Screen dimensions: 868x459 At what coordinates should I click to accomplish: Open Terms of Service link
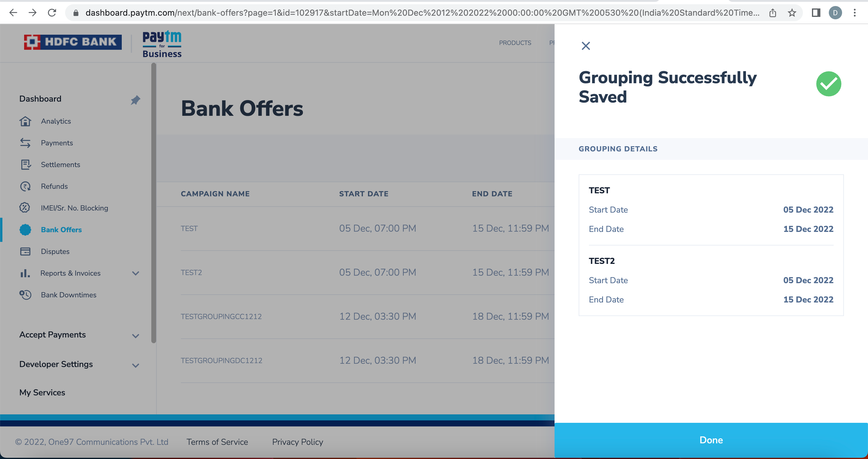[217, 442]
